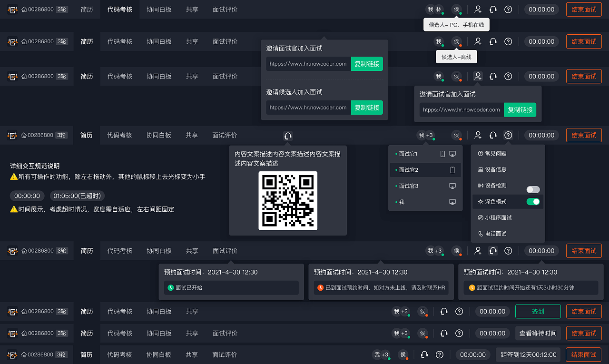Viewport: 609px width, 364px height.
Task: Click 侯 avatar above 候选人-离线 tooltip
Action: pos(456,41)
